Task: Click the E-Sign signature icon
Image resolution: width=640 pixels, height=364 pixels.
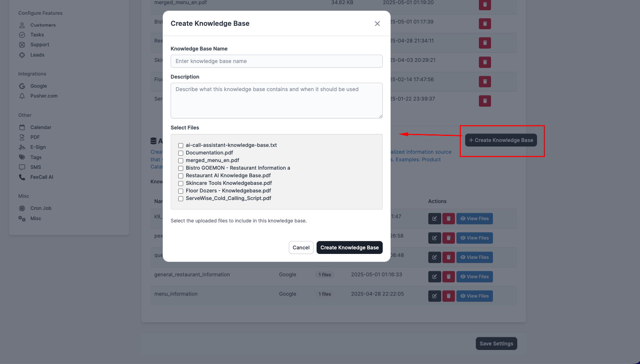Action: pos(22,147)
